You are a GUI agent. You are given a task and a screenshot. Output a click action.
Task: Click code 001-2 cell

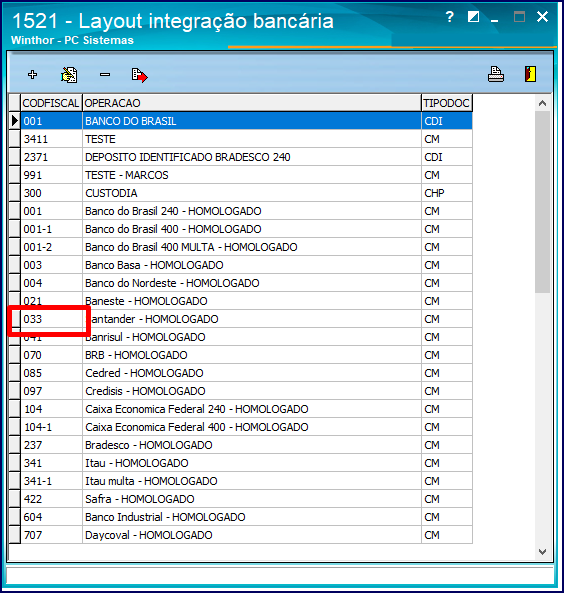(x=51, y=247)
